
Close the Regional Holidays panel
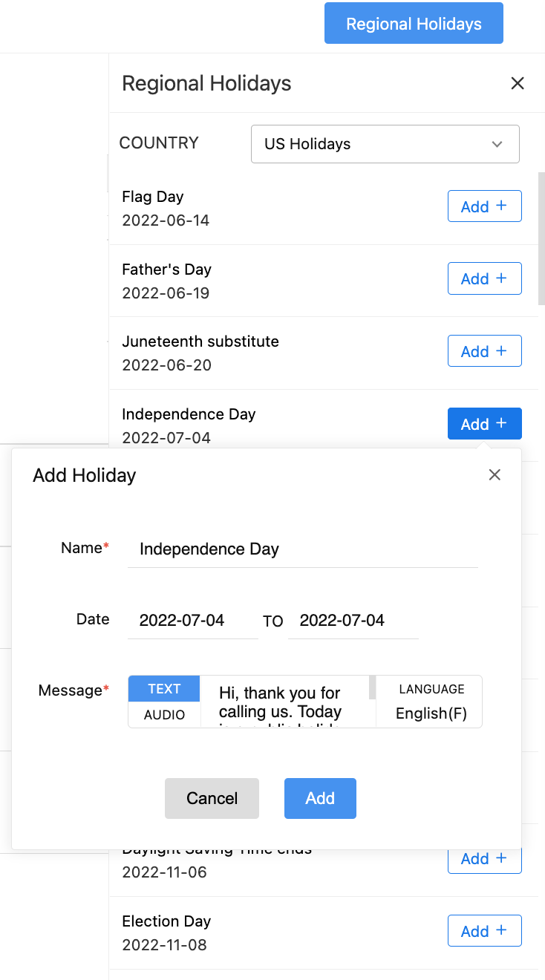pyautogui.click(x=518, y=83)
